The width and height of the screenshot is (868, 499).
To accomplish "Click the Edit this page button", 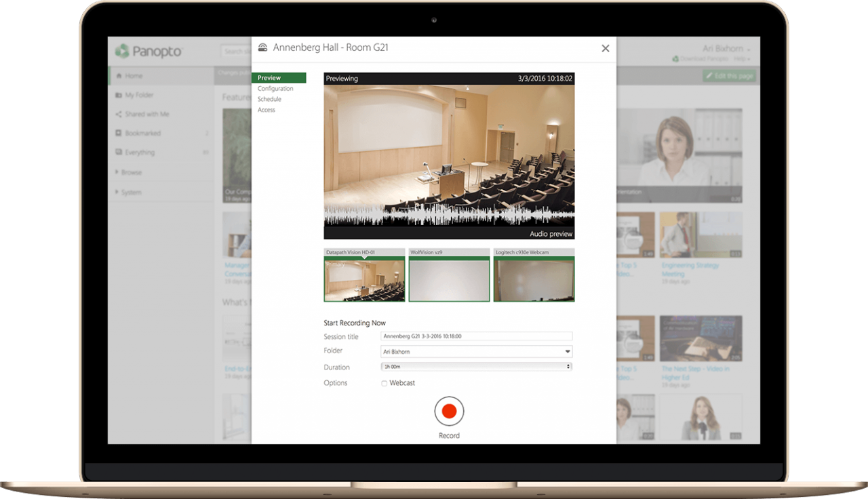I will point(729,75).
